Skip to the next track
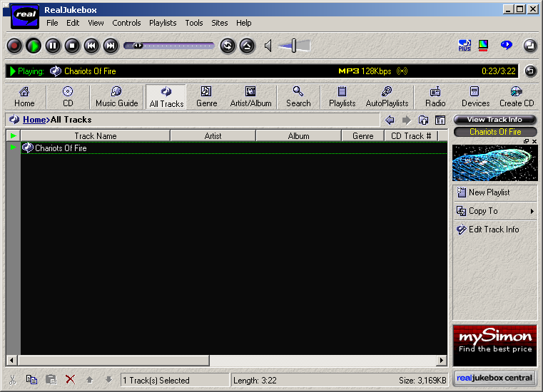Viewport: 543px width, 392px height. (111, 46)
